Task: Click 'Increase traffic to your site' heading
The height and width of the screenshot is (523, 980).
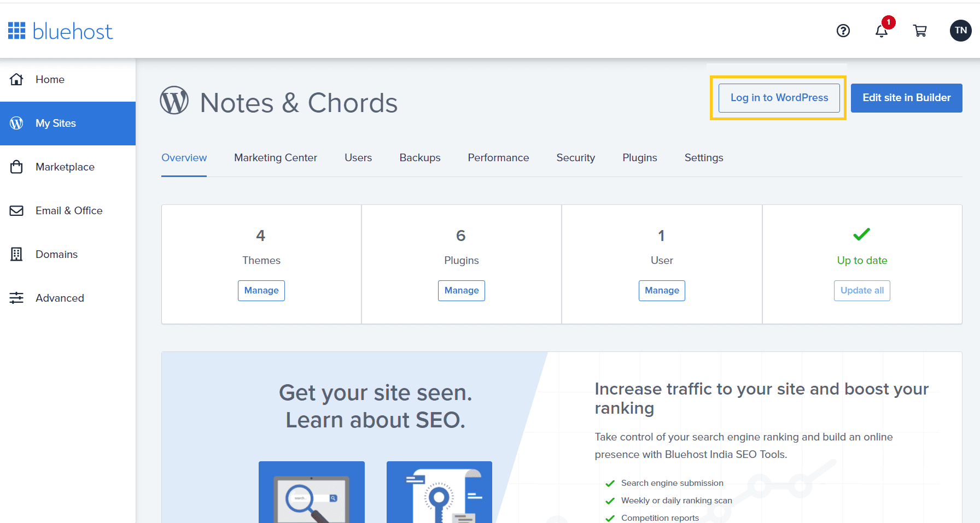Action: pos(761,398)
